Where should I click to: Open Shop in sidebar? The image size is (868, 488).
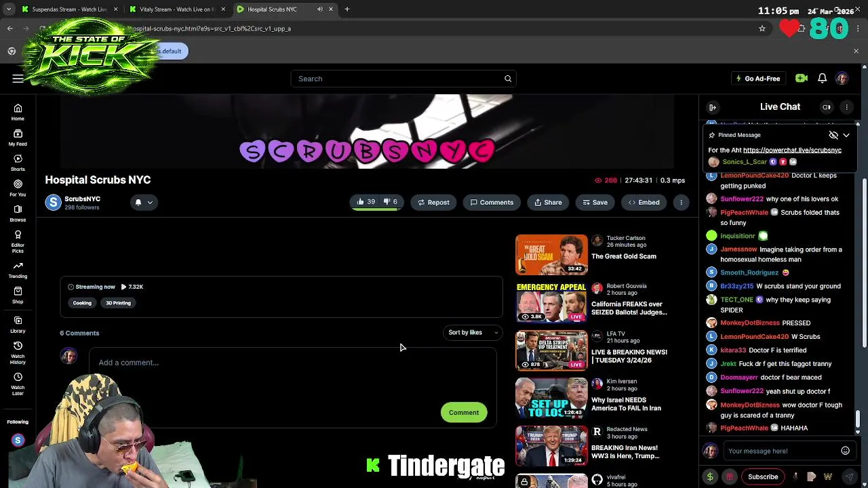pos(18,295)
